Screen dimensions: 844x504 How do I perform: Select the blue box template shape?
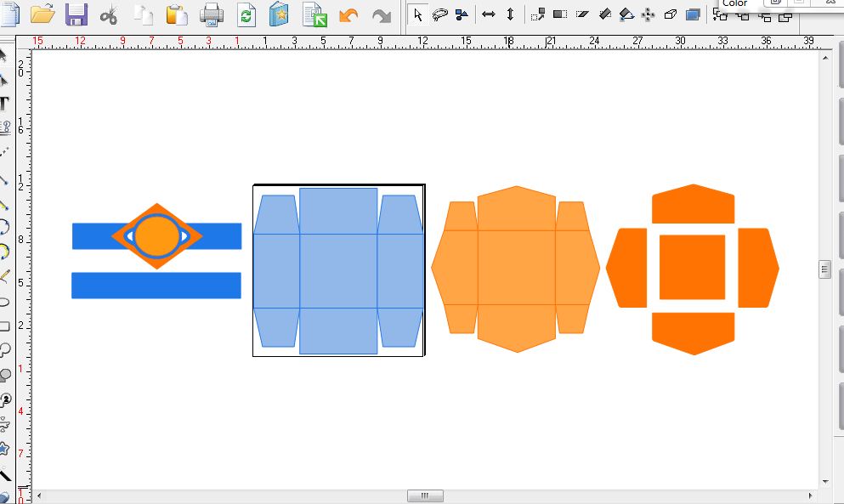click(338, 270)
